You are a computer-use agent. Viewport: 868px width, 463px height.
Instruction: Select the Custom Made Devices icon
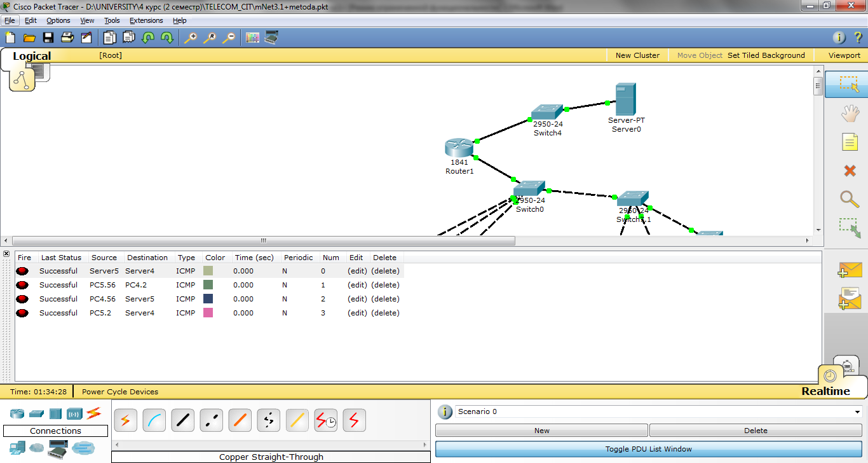point(58,449)
